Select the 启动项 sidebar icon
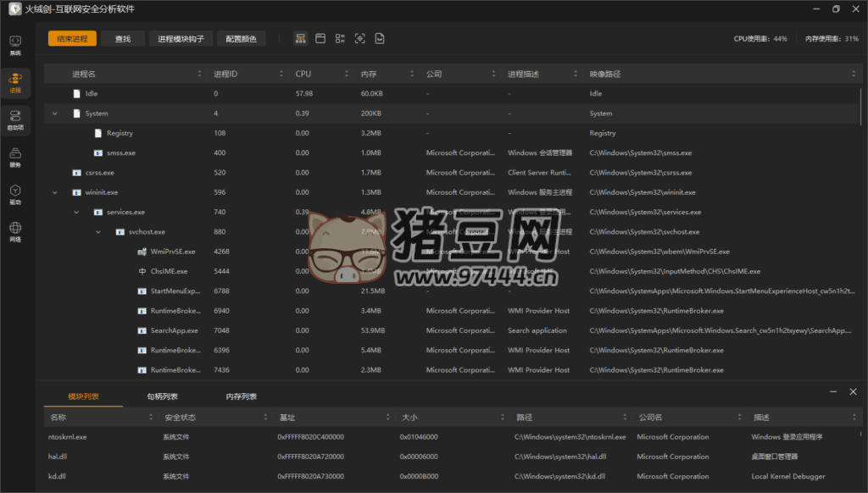The height and width of the screenshot is (493, 868). click(15, 119)
